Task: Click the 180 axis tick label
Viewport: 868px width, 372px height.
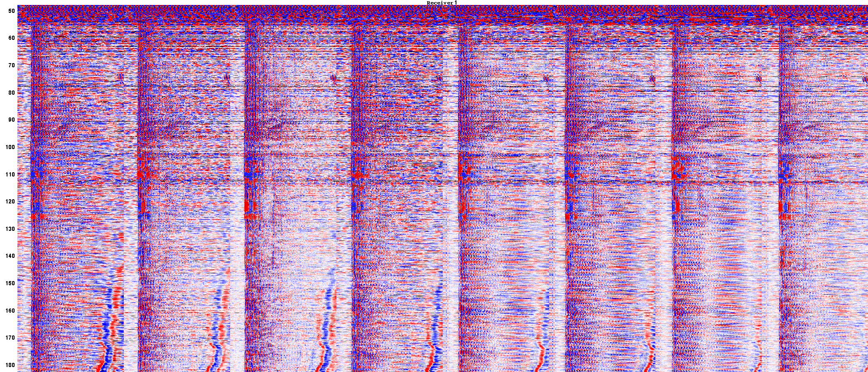Action: pyautogui.click(x=10, y=365)
